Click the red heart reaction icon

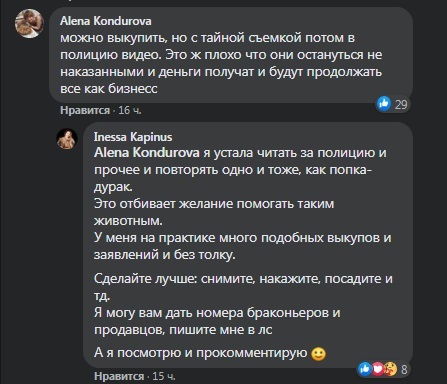[378, 369]
